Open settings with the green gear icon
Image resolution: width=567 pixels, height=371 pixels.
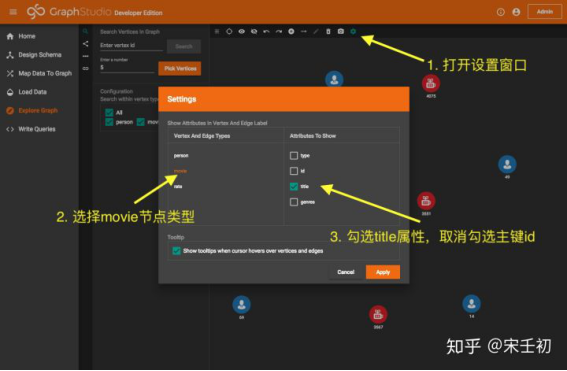[x=353, y=31]
